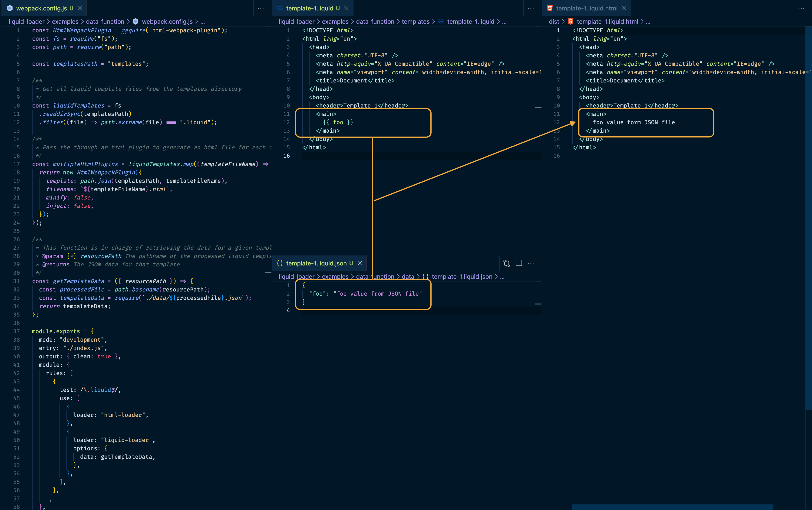Switch to template-1.liquid.html tab

tap(586, 8)
